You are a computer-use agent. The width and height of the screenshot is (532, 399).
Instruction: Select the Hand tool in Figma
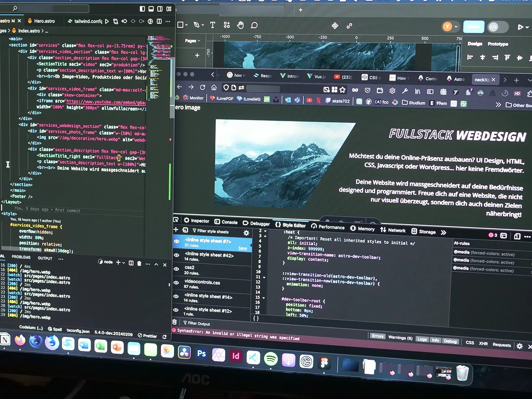pos(241,25)
